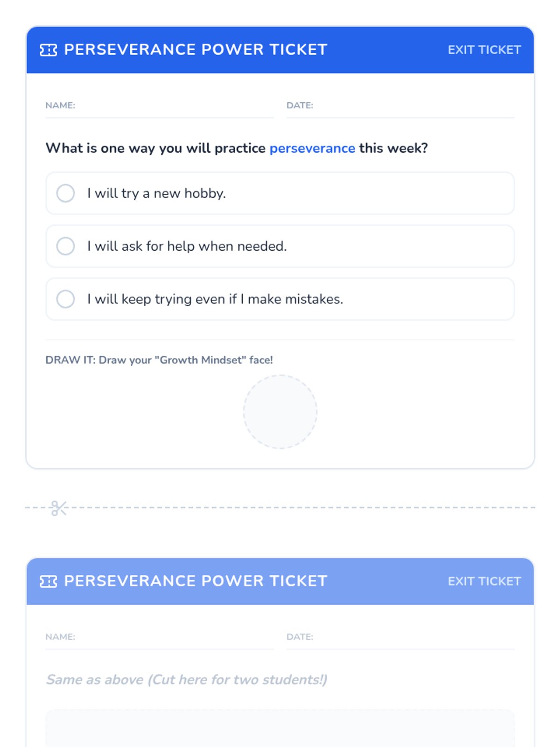Click the scissors icon on the cut line
Viewport: 560px width, 747px height.
point(59,508)
